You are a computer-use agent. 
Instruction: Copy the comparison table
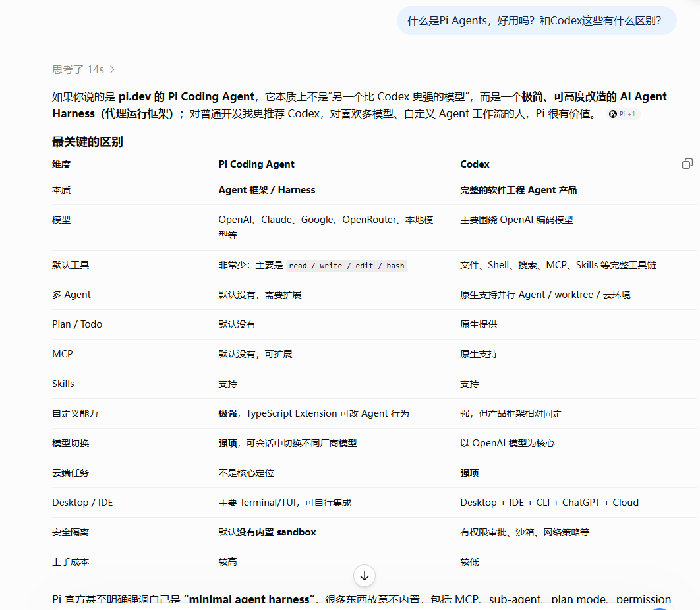click(687, 164)
